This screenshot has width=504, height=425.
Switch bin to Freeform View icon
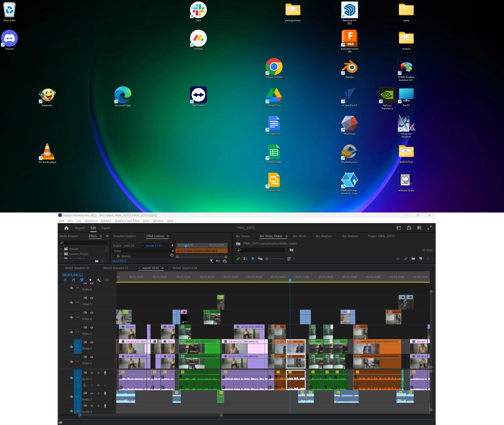260,259
